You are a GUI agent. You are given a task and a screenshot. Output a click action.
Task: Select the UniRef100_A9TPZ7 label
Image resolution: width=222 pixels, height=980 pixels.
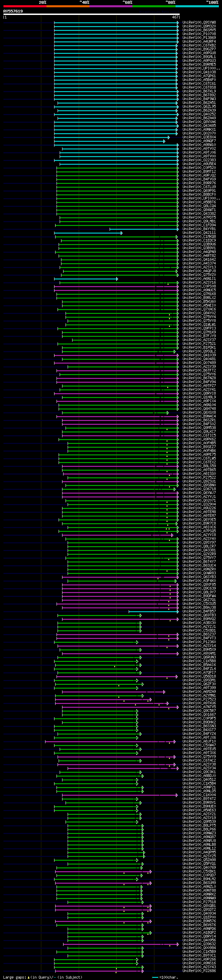(199, 386)
